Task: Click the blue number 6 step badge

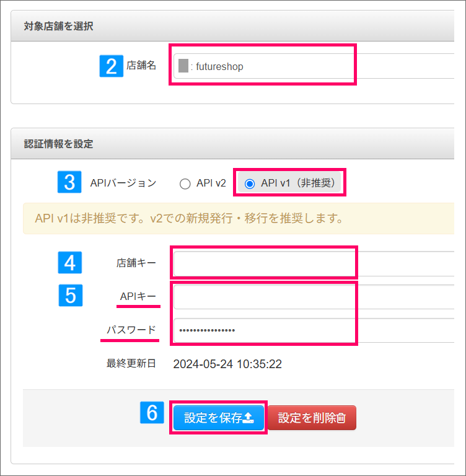Action: coord(152,413)
